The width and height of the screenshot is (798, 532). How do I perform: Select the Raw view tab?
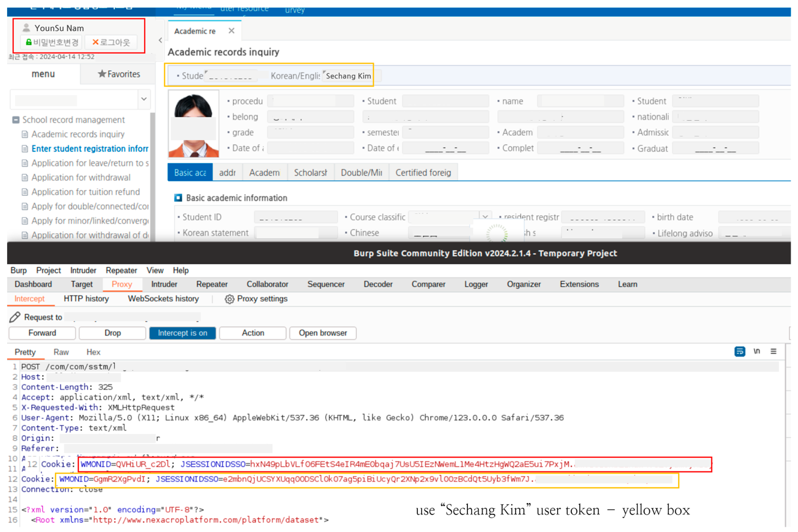coord(61,352)
